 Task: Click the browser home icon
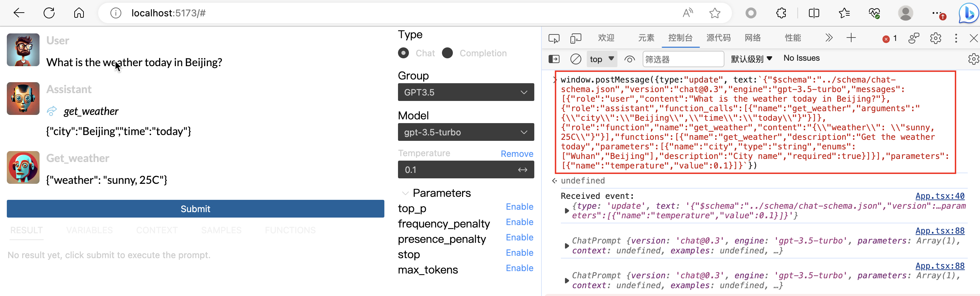tap(79, 13)
